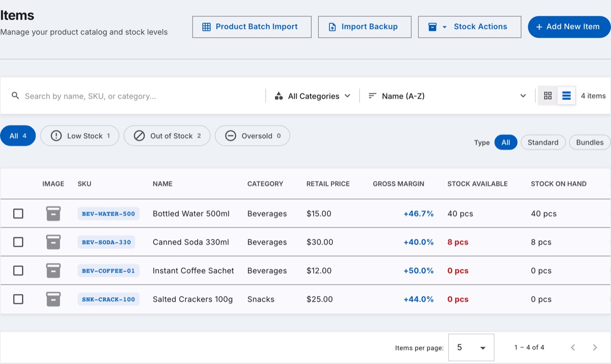Click the name Instant Coffee Sachet
The width and height of the screenshot is (611, 364).
click(x=193, y=271)
